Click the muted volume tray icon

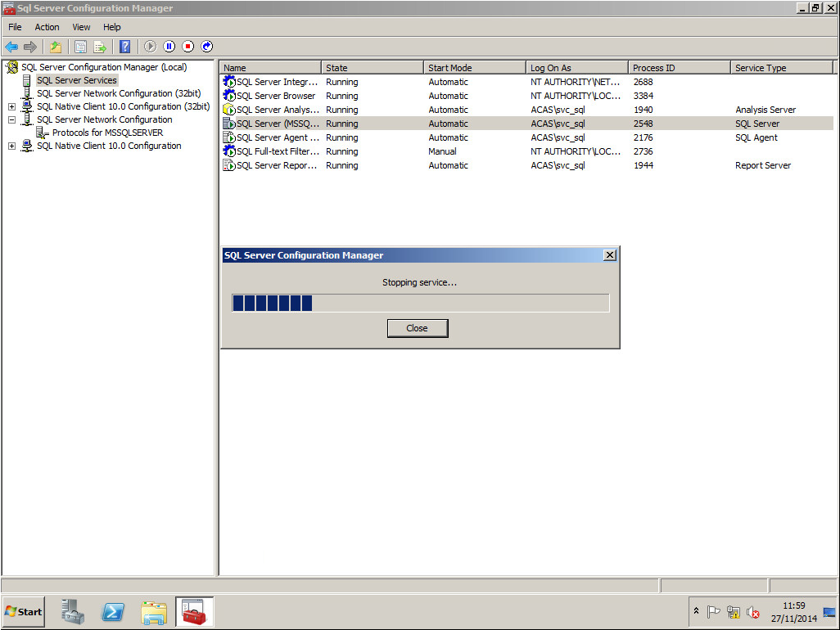pos(753,612)
